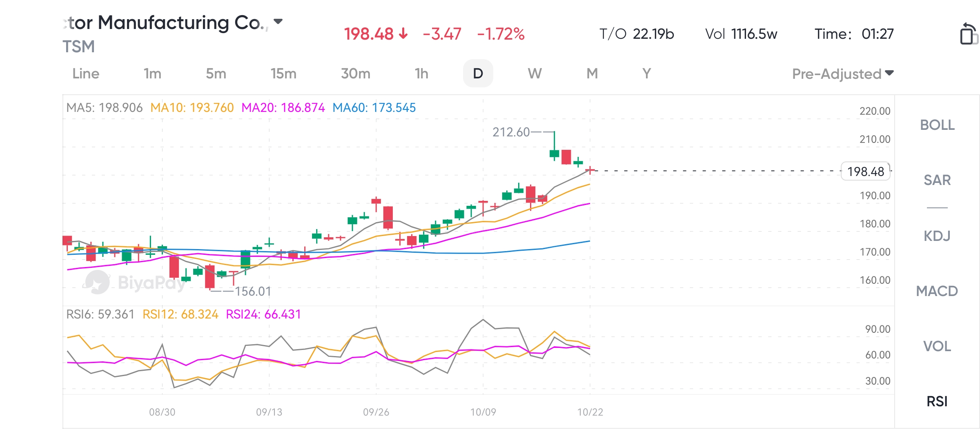Select the 30m interval tab
This screenshot has width=980, height=441.
(x=356, y=73)
